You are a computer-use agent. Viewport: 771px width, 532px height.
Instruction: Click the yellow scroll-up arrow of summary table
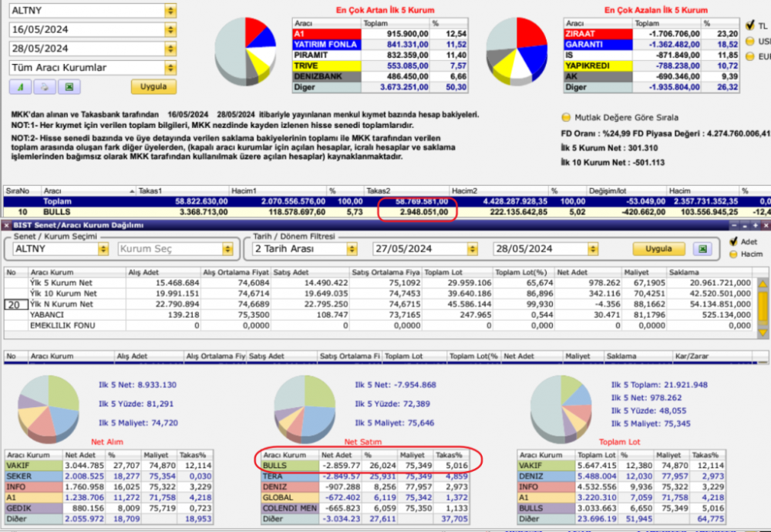[763, 285]
